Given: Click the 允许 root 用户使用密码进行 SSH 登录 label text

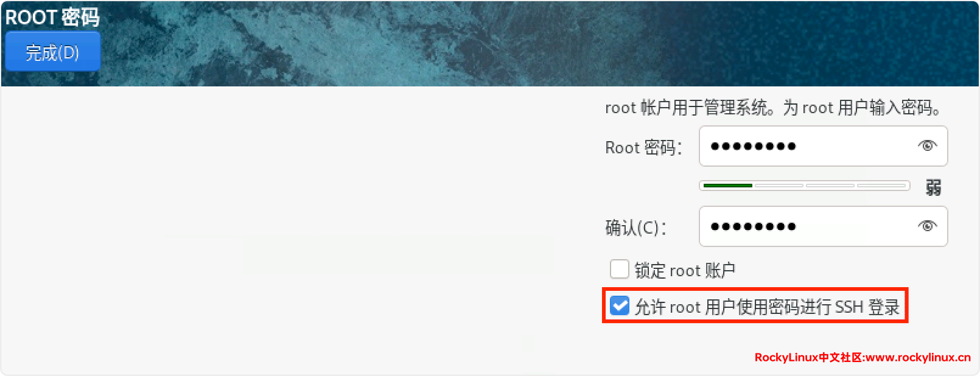Looking at the screenshot, I should pos(767,307).
